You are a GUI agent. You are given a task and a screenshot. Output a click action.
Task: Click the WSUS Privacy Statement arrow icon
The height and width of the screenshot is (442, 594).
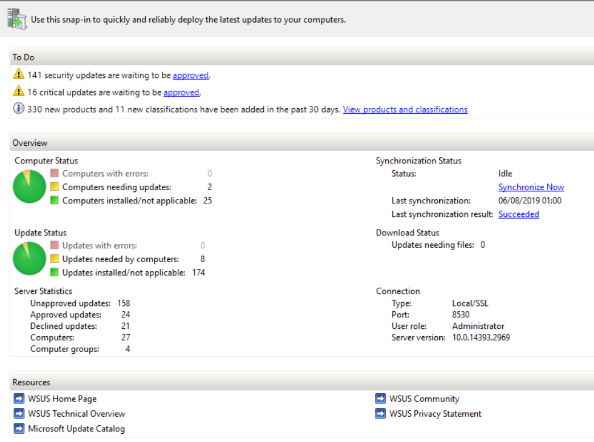click(x=380, y=413)
